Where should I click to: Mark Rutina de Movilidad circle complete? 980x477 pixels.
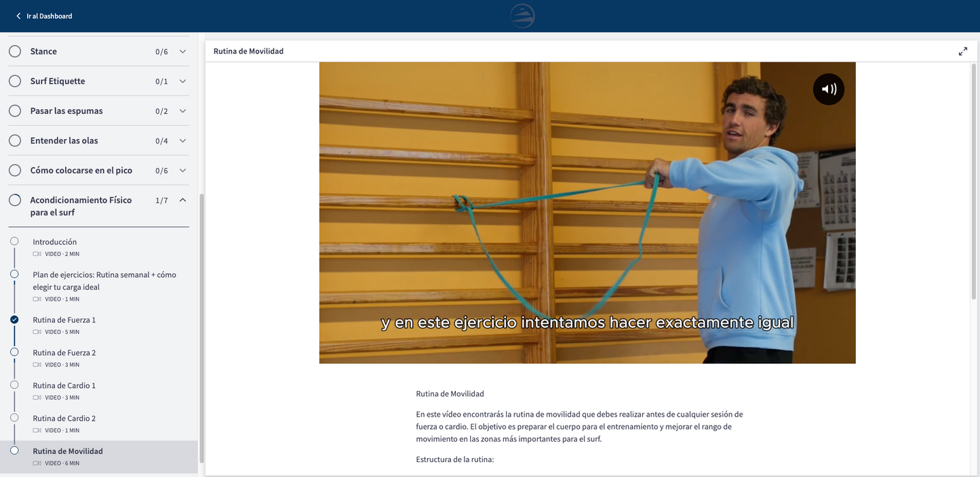(14, 451)
